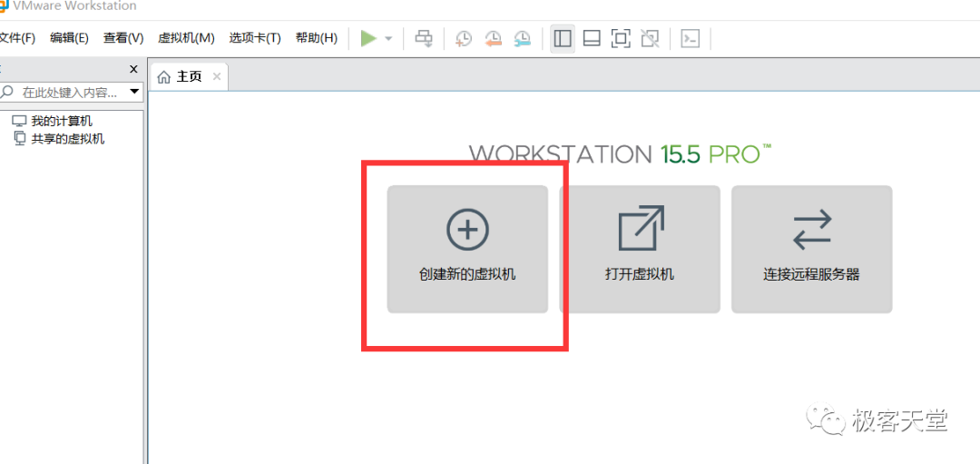Click the Enter Full Screen icon
Screen dimensions: 980x464
pyautogui.click(x=620, y=39)
